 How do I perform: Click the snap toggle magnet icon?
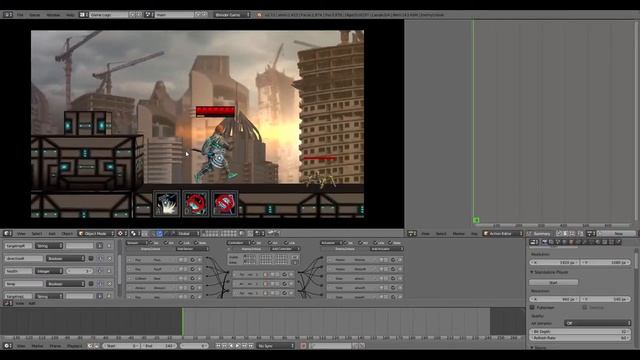click(x=250, y=233)
